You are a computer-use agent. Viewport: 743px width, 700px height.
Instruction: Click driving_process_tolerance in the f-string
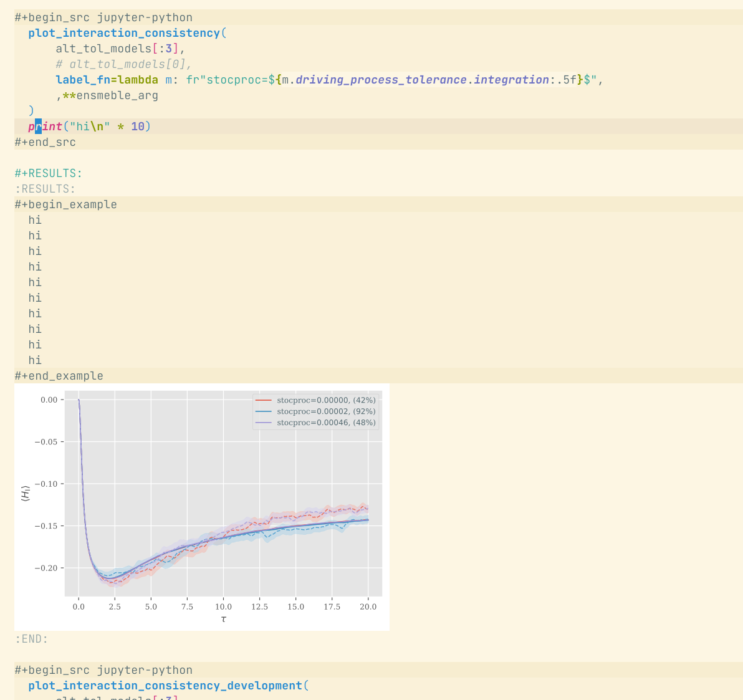[381, 80]
